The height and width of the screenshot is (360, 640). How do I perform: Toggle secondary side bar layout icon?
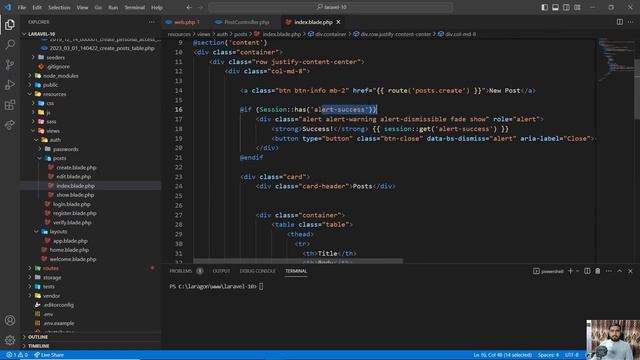tap(567, 7)
